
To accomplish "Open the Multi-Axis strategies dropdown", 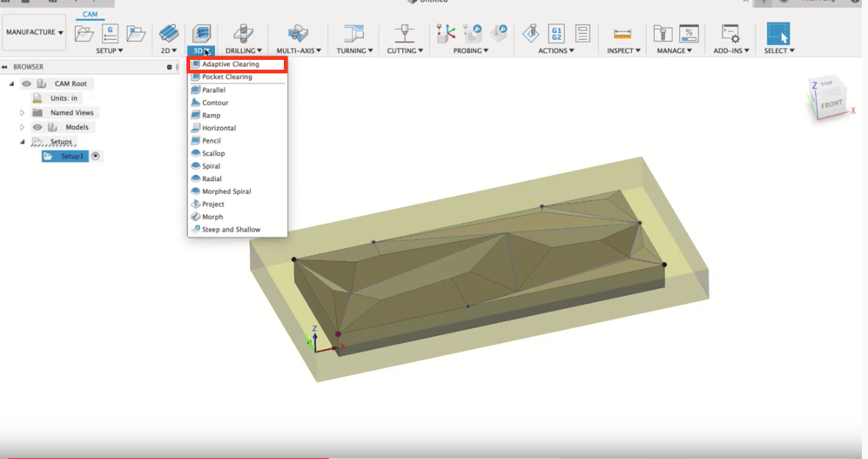I will click(x=298, y=50).
